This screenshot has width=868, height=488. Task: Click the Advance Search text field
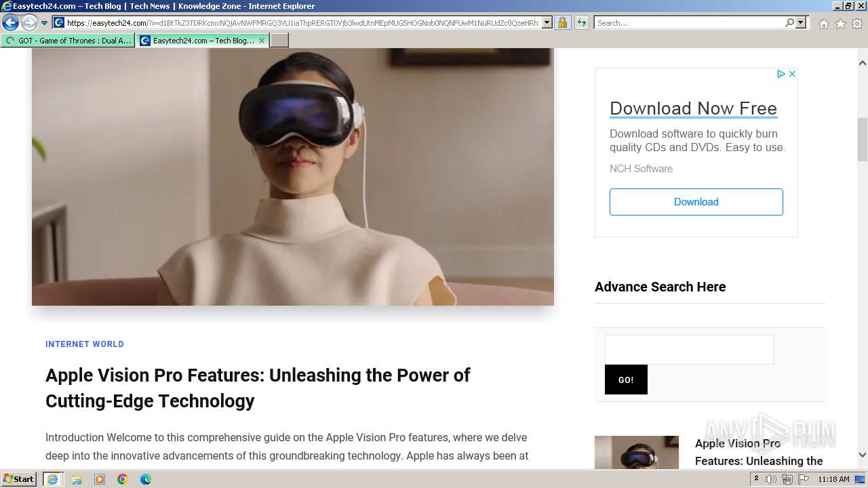click(x=689, y=350)
